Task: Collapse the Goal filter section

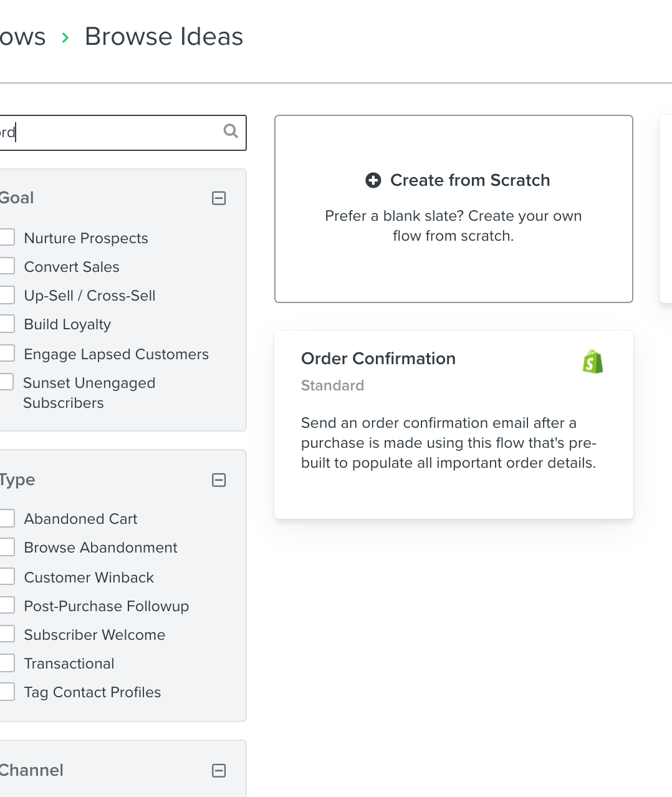Action: (219, 198)
